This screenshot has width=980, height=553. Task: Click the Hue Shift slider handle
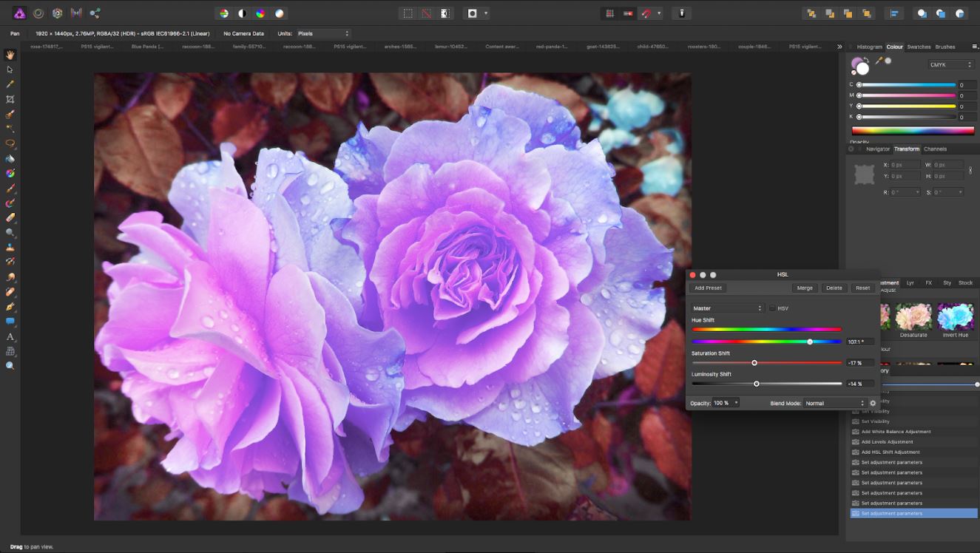[x=810, y=342]
